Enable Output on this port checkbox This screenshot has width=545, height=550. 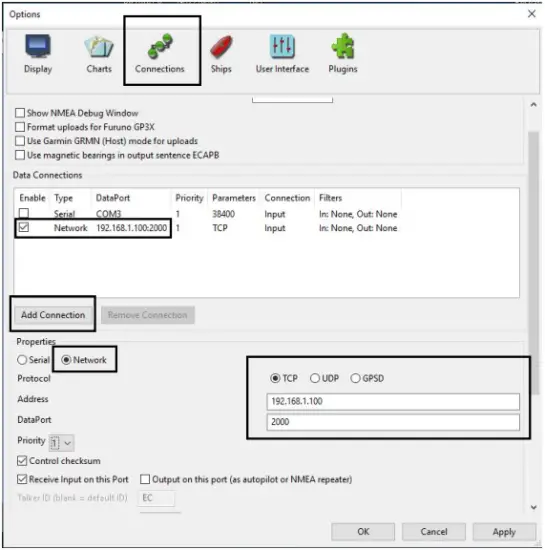tap(145, 479)
